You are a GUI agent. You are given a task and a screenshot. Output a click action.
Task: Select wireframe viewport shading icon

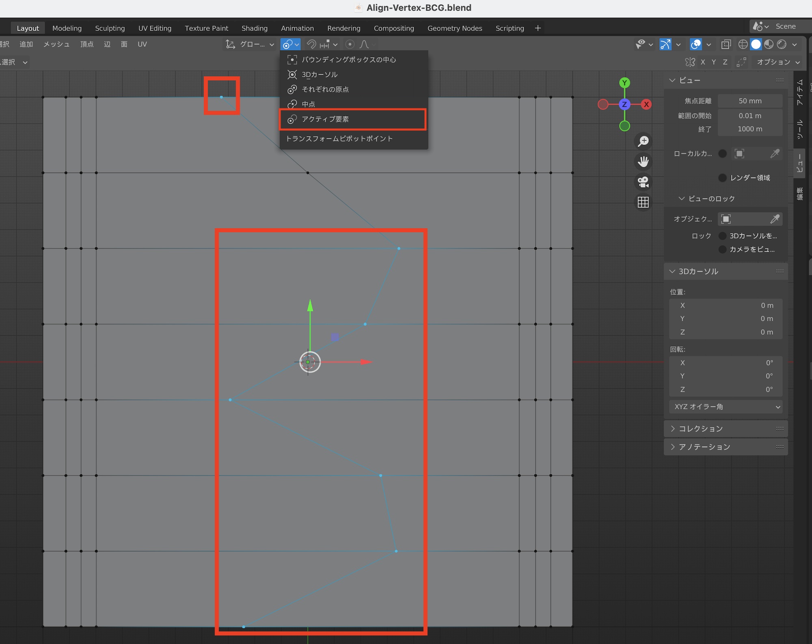pos(743,44)
